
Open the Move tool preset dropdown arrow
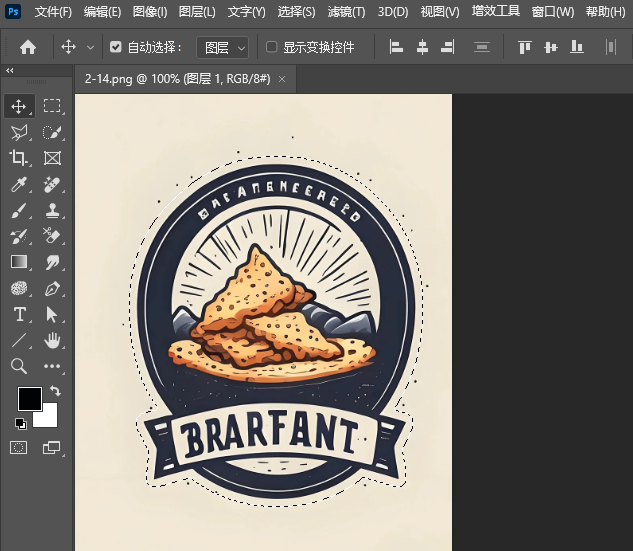tap(91, 47)
